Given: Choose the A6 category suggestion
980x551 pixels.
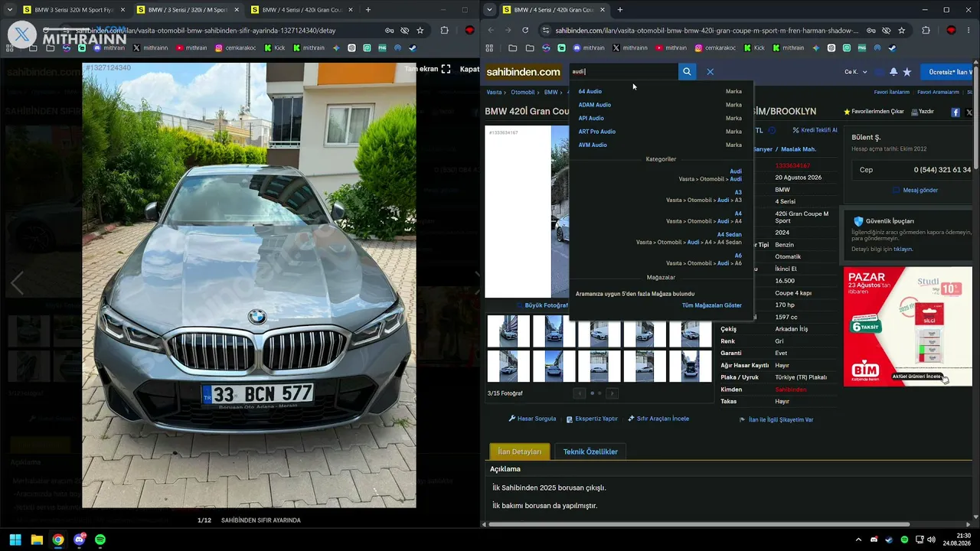Looking at the screenshot, I should [738, 256].
